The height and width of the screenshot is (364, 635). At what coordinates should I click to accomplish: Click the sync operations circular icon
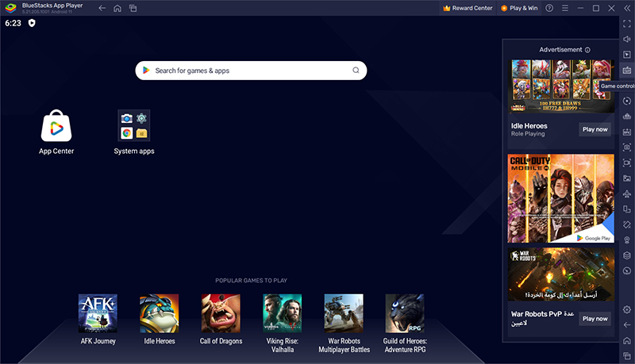[626, 102]
